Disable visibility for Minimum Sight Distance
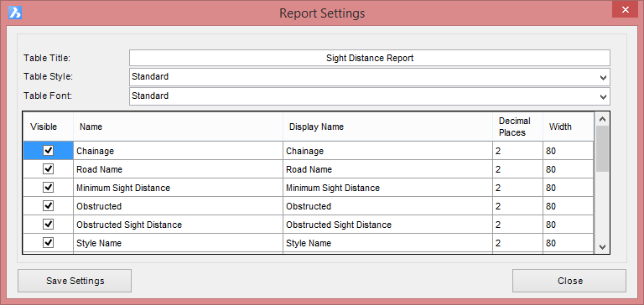 tap(49, 188)
